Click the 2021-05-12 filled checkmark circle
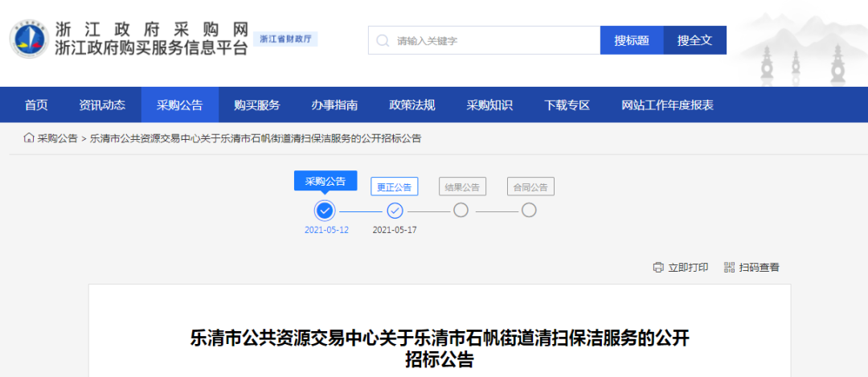The width and height of the screenshot is (868, 377). coord(325,211)
